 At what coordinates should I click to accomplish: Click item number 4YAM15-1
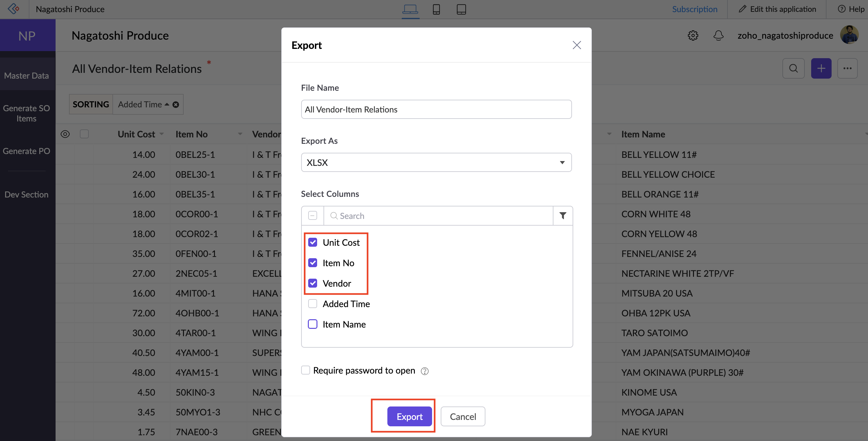pyautogui.click(x=197, y=373)
